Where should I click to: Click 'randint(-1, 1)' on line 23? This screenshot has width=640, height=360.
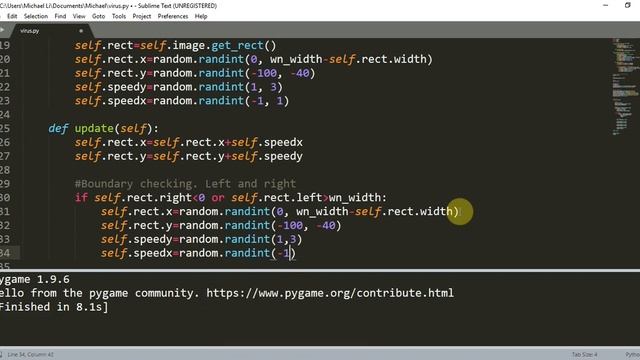click(244, 101)
